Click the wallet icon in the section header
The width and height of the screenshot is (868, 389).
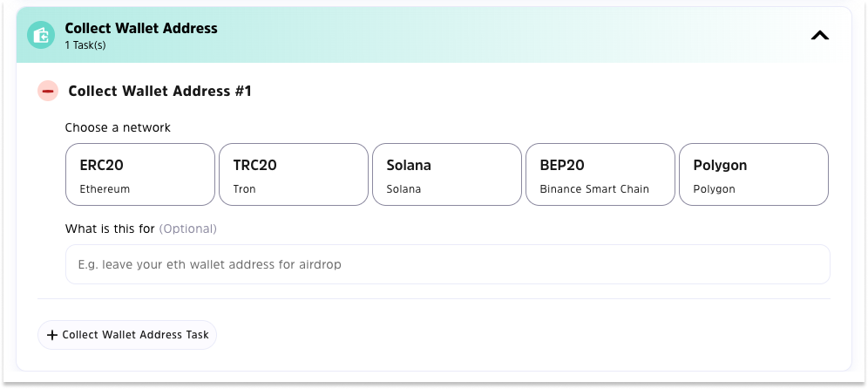tap(41, 35)
